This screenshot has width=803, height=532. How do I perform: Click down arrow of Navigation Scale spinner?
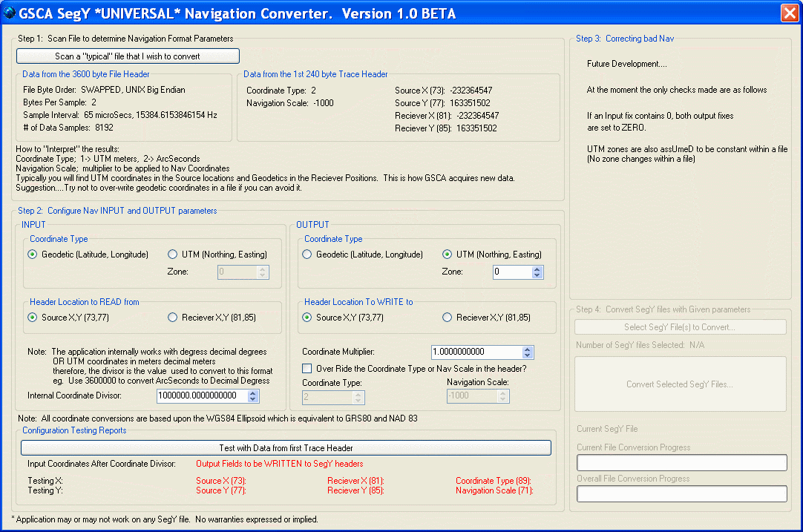502,399
